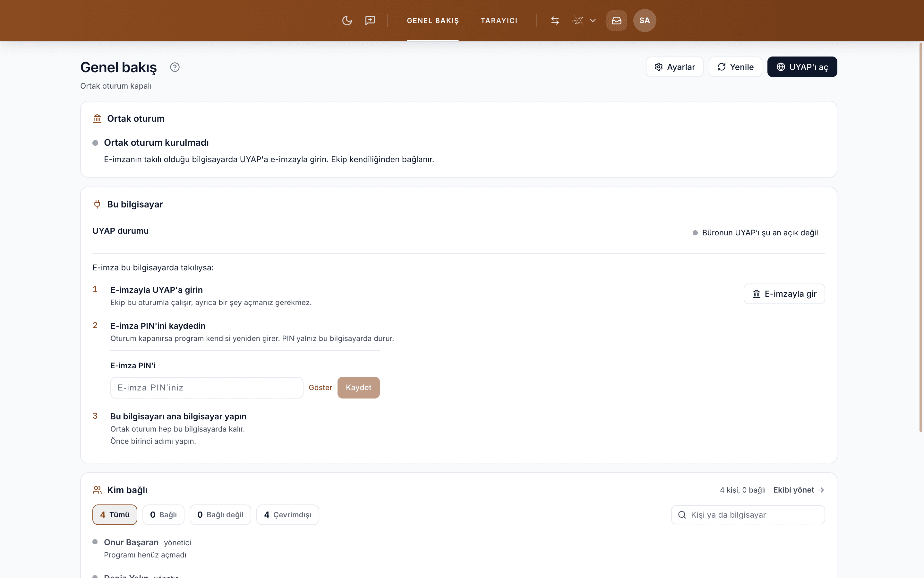Click the 'Ortak oturum kurulmadı' status text
The width and height of the screenshot is (924, 578).
coord(156,143)
